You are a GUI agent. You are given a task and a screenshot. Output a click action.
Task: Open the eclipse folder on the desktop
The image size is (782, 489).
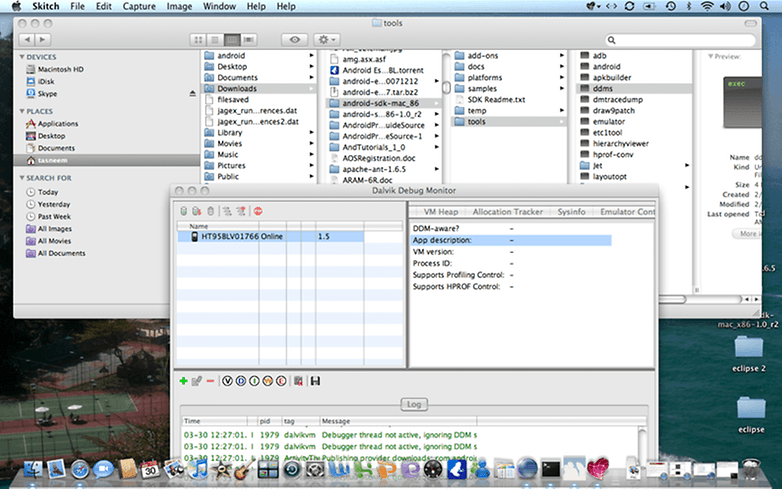pos(751,408)
